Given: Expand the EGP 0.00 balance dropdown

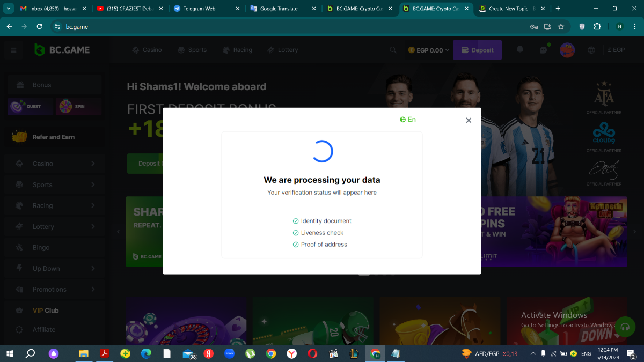Looking at the screenshot, I should (x=429, y=50).
